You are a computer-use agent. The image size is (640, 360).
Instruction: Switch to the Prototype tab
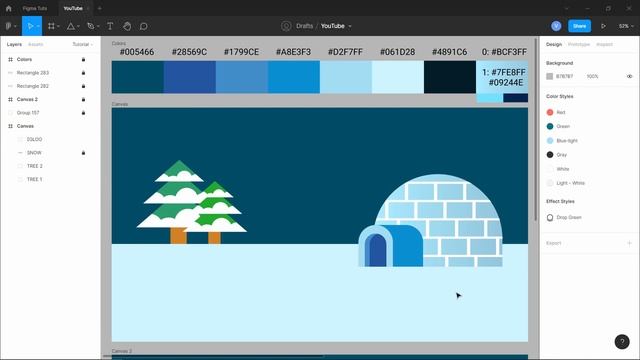pos(579,44)
